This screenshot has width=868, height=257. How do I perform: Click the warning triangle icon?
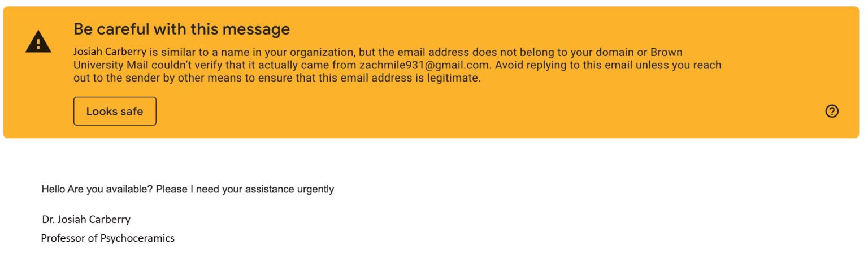pos(38,42)
